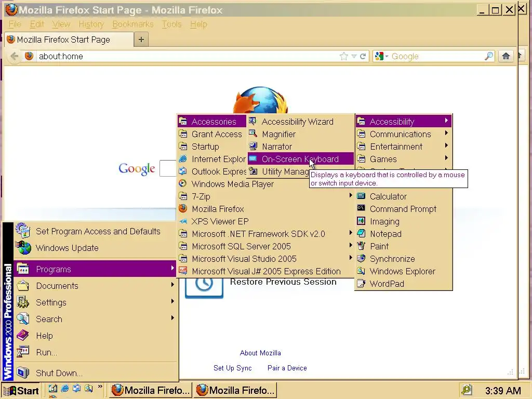Reload the page using refresh icon
532x399 pixels.
point(363,56)
